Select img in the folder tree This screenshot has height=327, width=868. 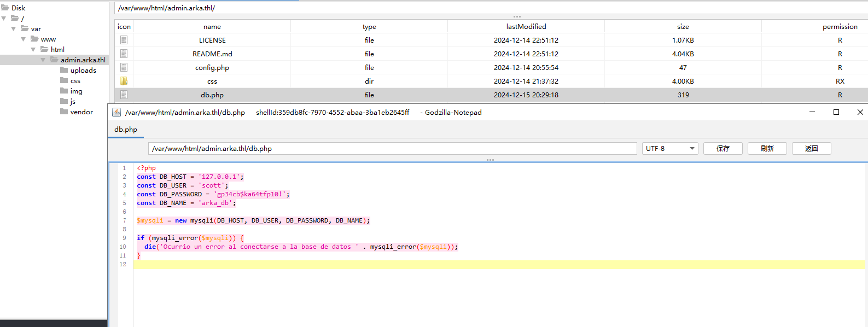pos(77,91)
